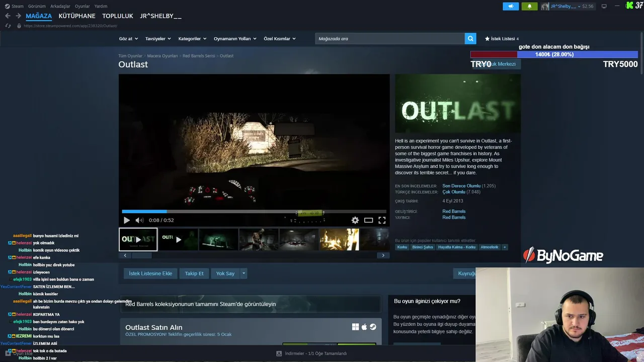Open Çok Olumlu Turkish reviews link
The width and height of the screenshot is (644, 362).
(454, 192)
